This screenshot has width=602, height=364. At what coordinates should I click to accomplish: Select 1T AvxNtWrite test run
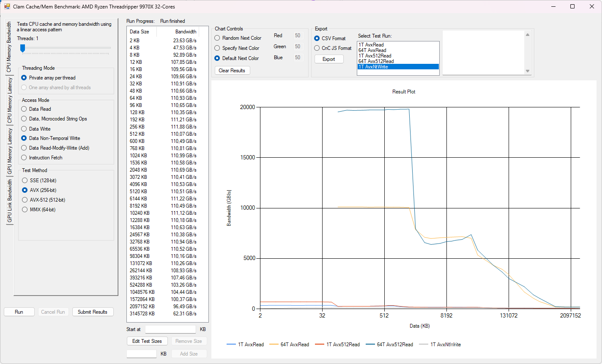398,67
